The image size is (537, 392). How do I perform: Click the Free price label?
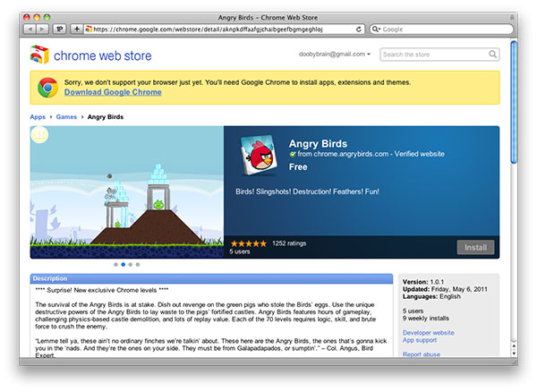(x=298, y=167)
